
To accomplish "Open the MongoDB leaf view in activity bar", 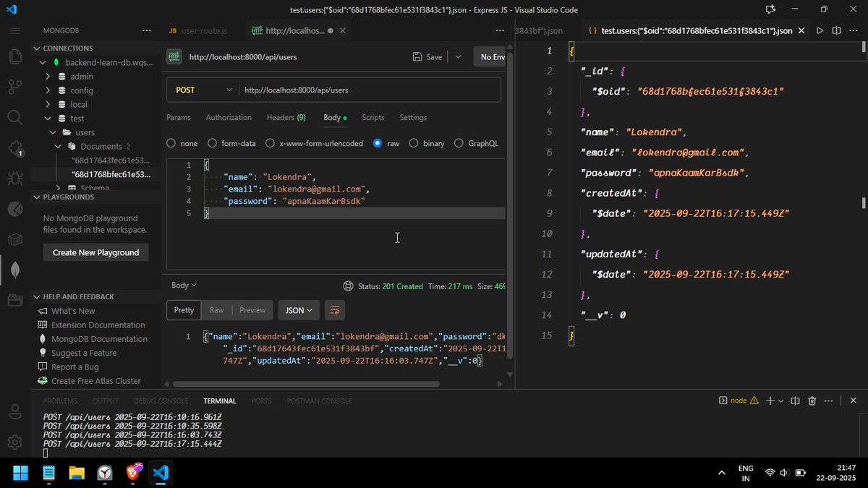I will tap(15, 270).
